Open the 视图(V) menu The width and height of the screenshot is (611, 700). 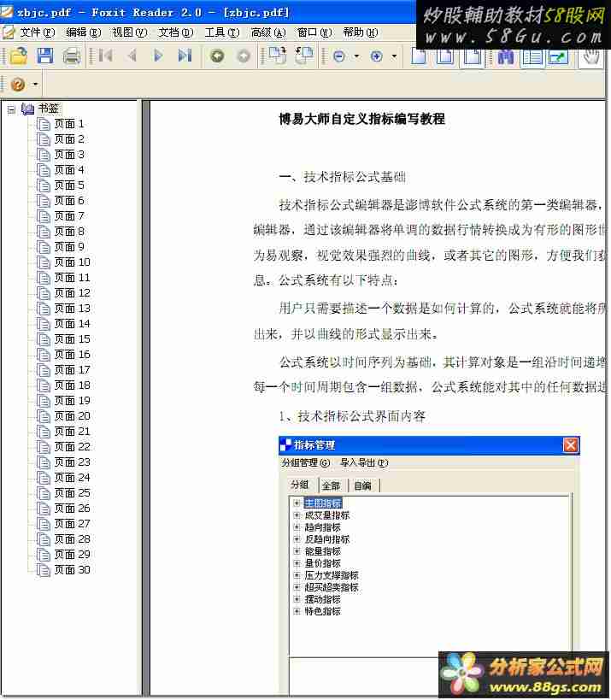click(129, 32)
